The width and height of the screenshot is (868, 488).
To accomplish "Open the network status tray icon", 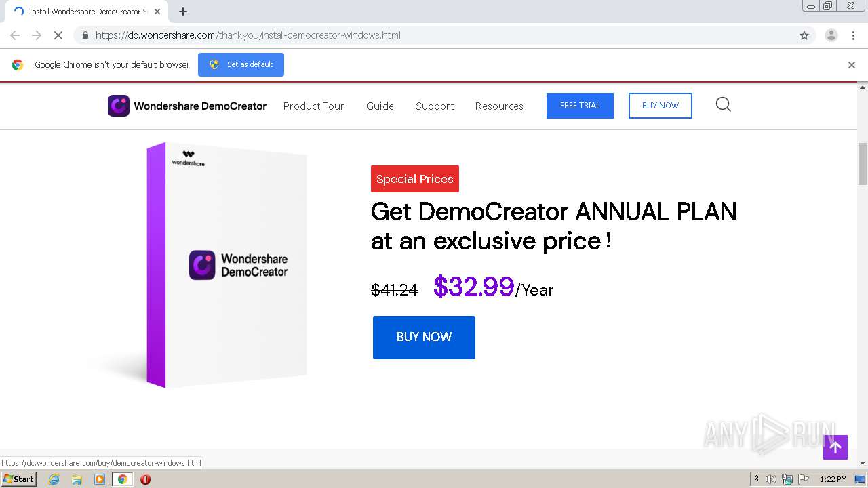I will pyautogui.click(x=787, y=479).
